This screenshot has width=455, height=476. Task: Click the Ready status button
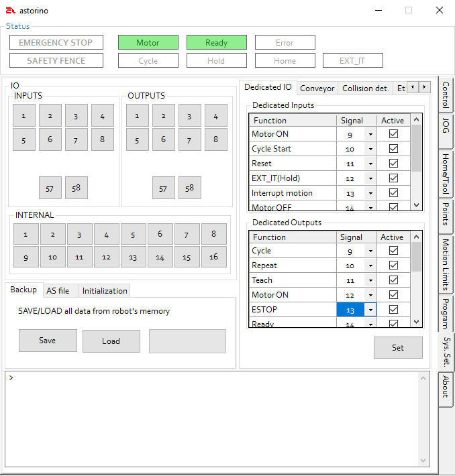click(x=216, y=42)
